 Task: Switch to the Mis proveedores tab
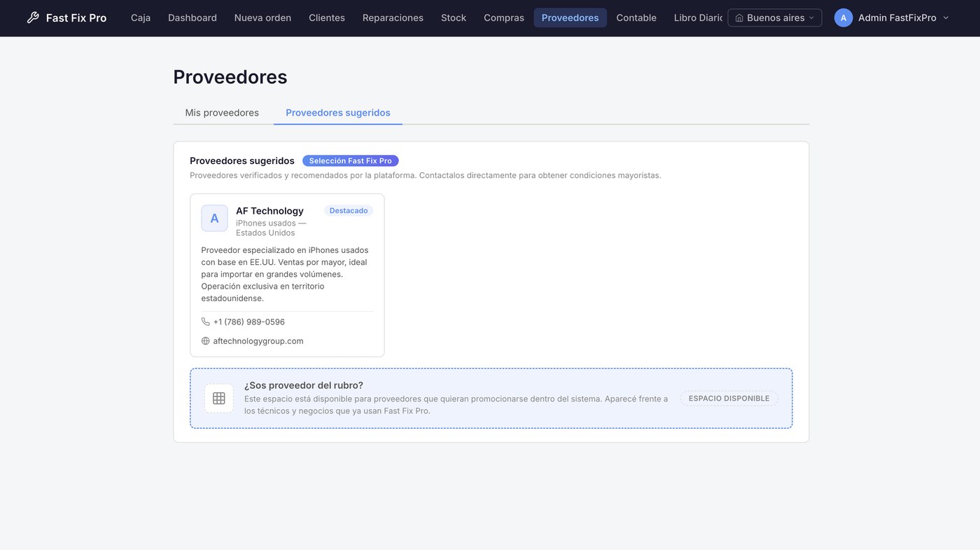[x=222, y=113]
